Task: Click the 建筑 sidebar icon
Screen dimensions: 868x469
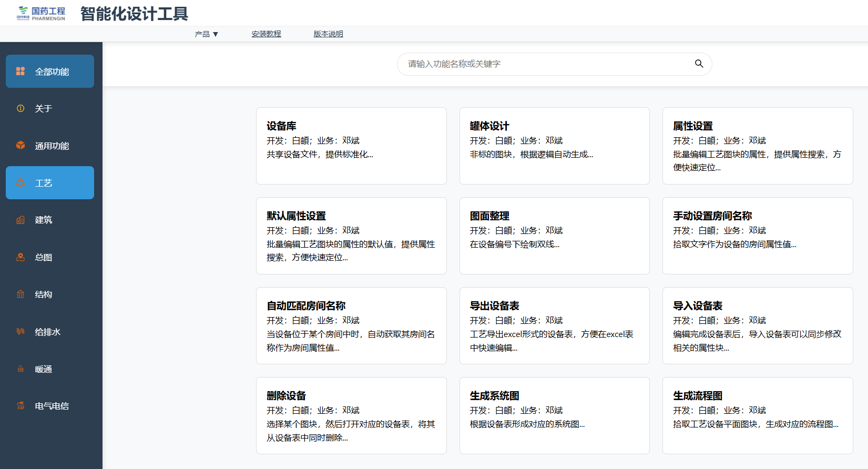Action: [21, 220]
